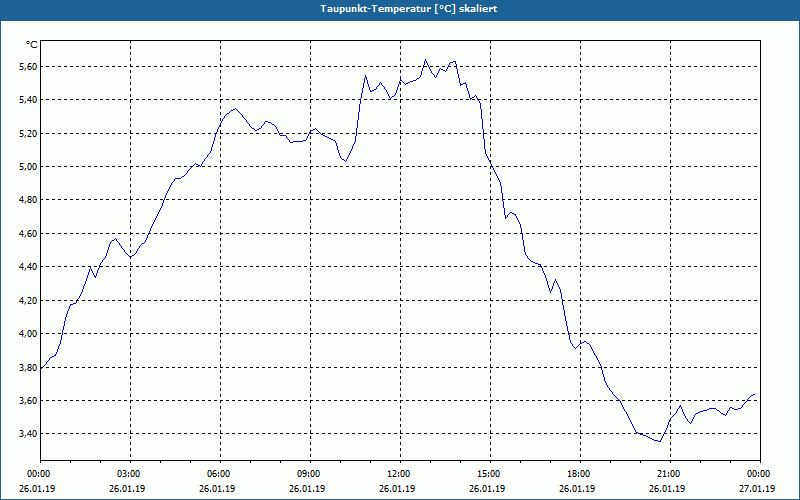800x500 pixels.
Task: Click the '26.01.19' date under 15:00
Action: (x=487, y=488)
